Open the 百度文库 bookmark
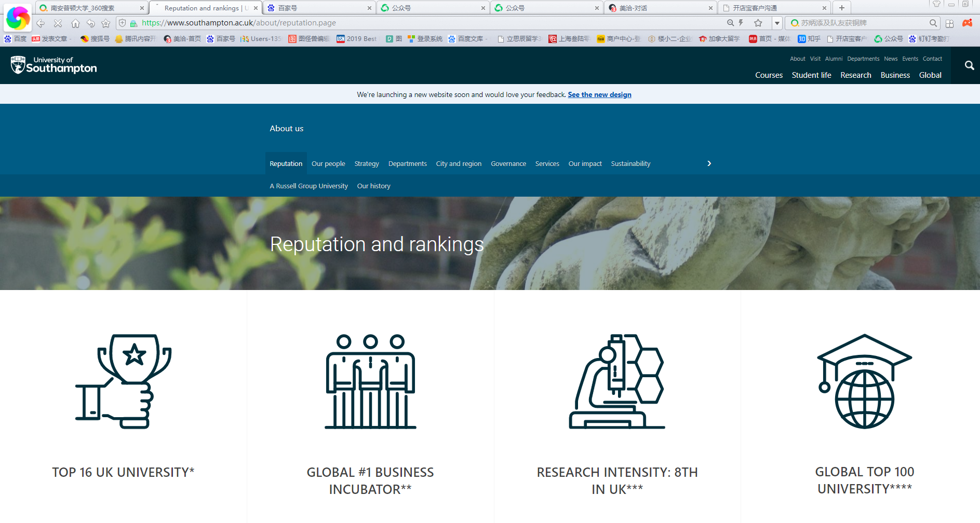Image resolution: width=980 pixels, height=523 pixels. (467, 39)
